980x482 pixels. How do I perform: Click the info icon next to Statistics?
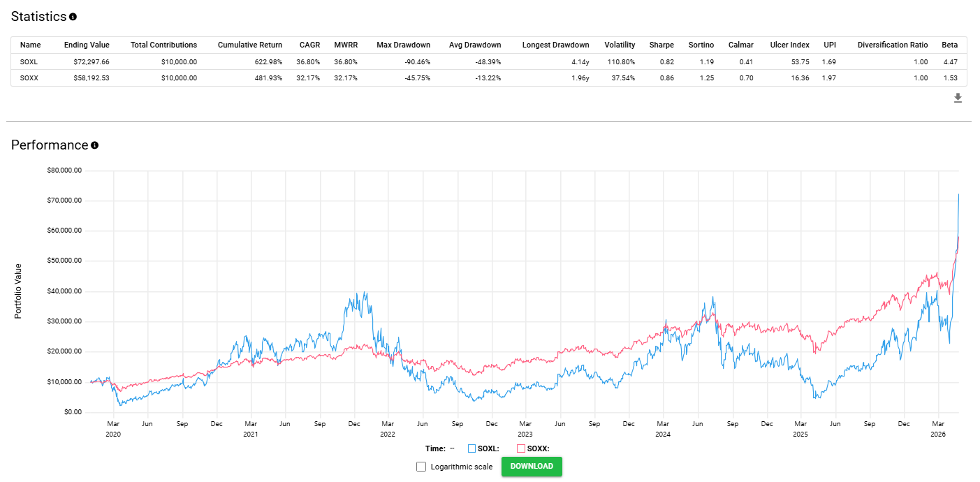[73, 17]
